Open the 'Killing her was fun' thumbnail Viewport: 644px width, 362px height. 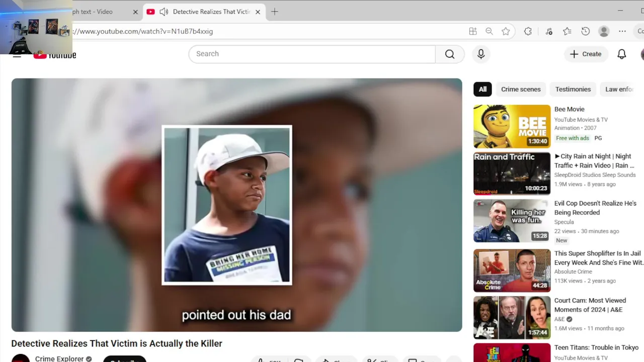click(x=512, y=221)
